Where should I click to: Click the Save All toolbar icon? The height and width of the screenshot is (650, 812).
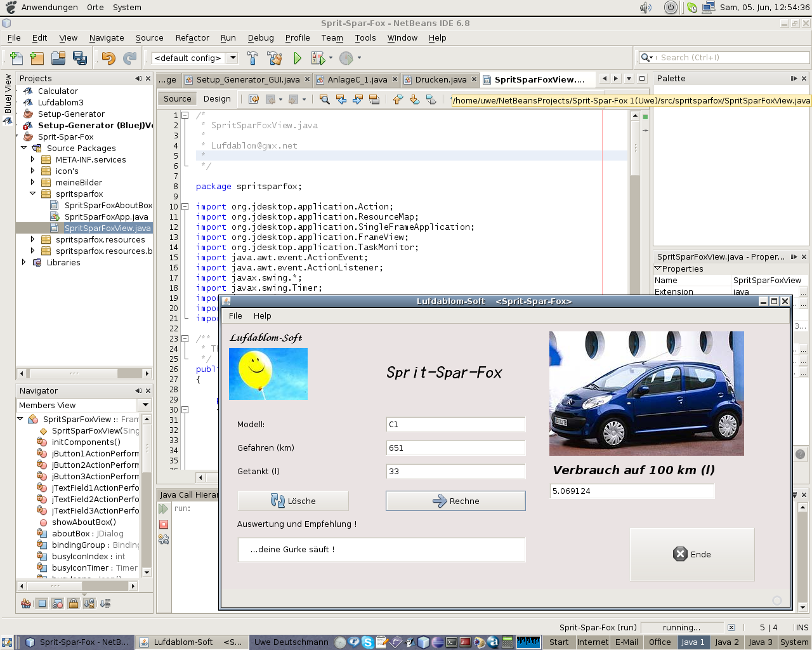tap(79, 58)
